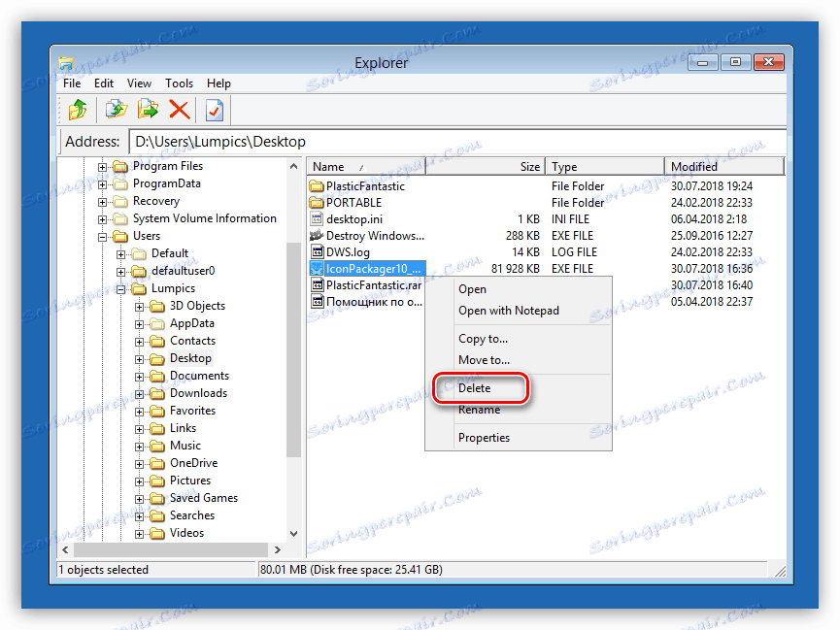The width and height of the screenshot is (840, 630).
Task: Click the Address path input field
Action: (457, 142)
